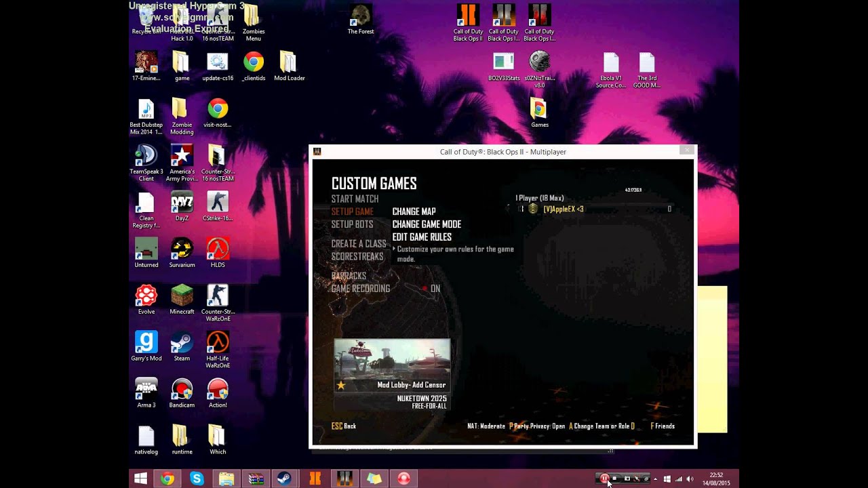
Task: Open the nativelog file on desktop
Action: (x=146, y=440)
